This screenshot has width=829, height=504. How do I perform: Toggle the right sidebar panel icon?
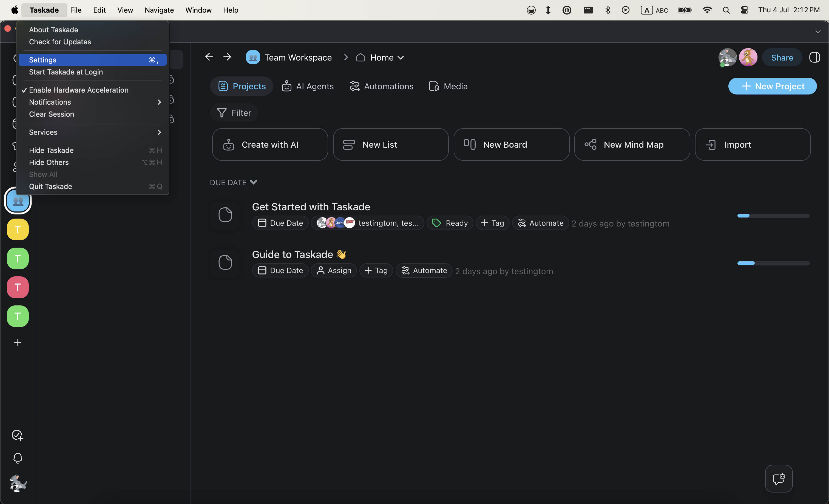coord(814,58)
